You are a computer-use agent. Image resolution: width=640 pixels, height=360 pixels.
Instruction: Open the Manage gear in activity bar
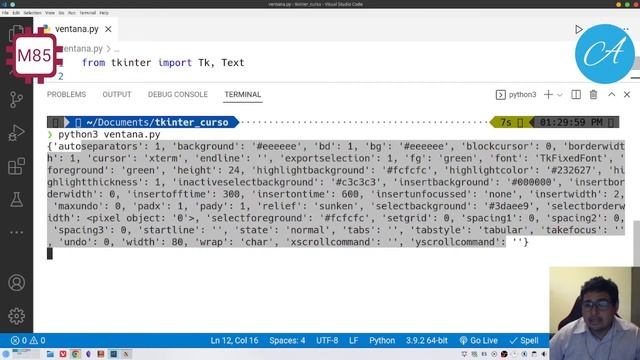click(16, 316)
